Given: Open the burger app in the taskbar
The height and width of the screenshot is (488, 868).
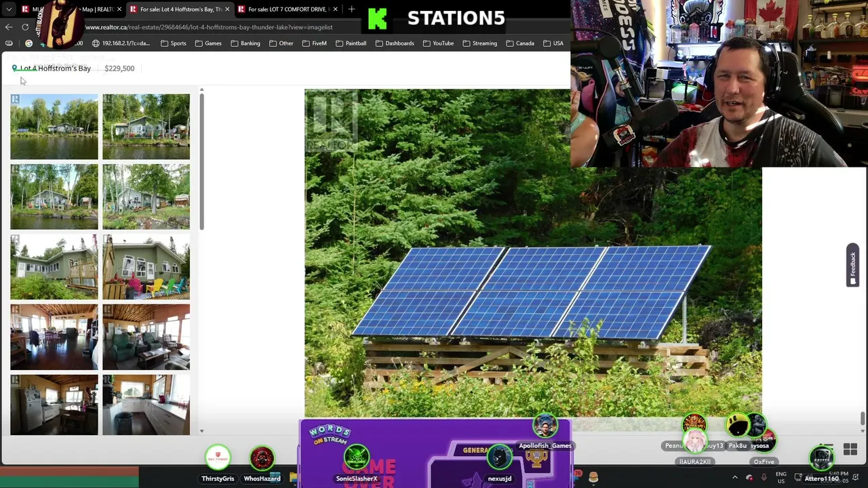Looking at the screenshot, I should tap(593, 478).
